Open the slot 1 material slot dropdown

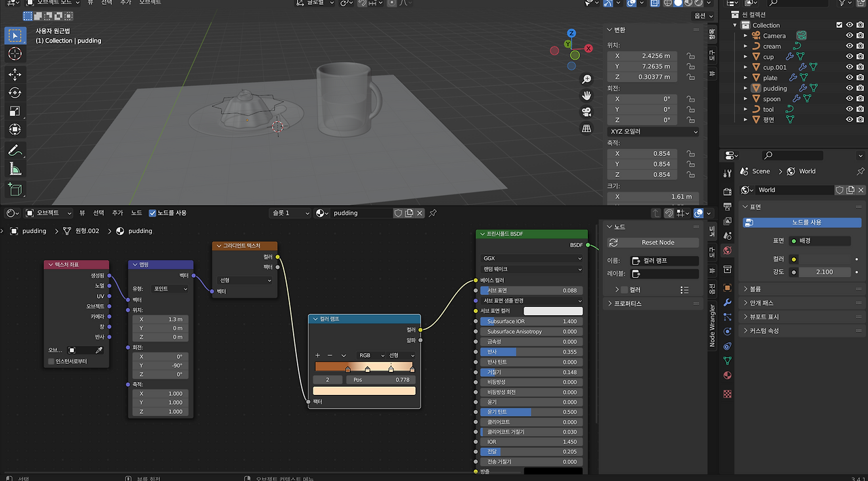(290, 213)
